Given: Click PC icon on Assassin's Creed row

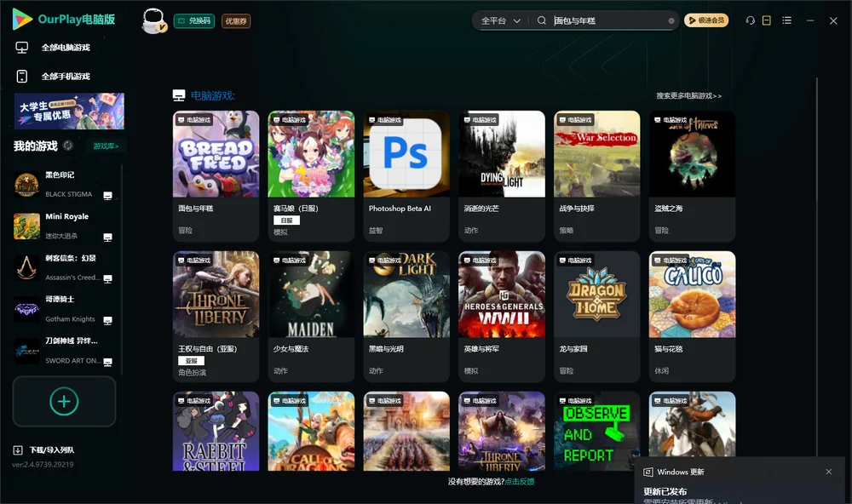Looking at the screenshot, I should click(x=107, y=279).
